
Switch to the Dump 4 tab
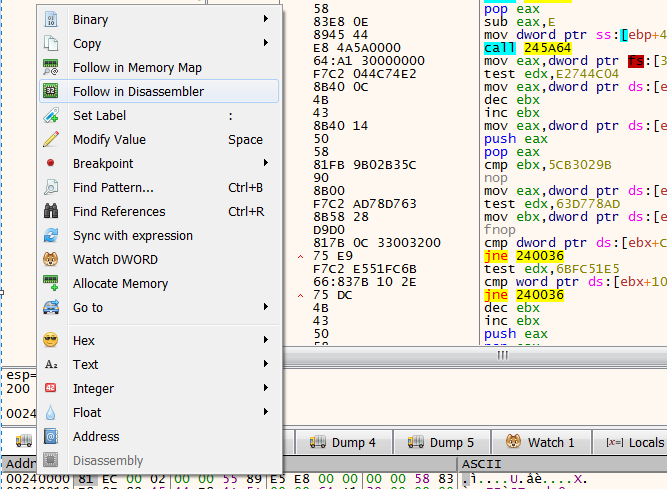343,442
